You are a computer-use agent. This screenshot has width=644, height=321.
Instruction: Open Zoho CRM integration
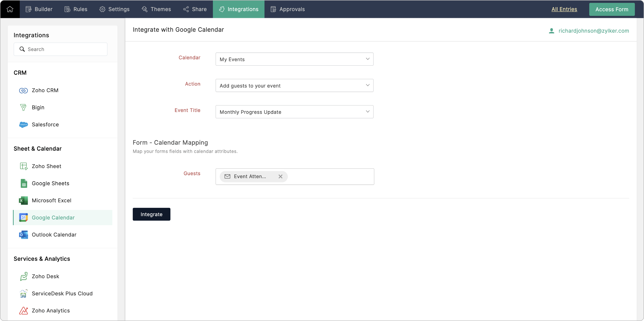click(x=45, y=90)
